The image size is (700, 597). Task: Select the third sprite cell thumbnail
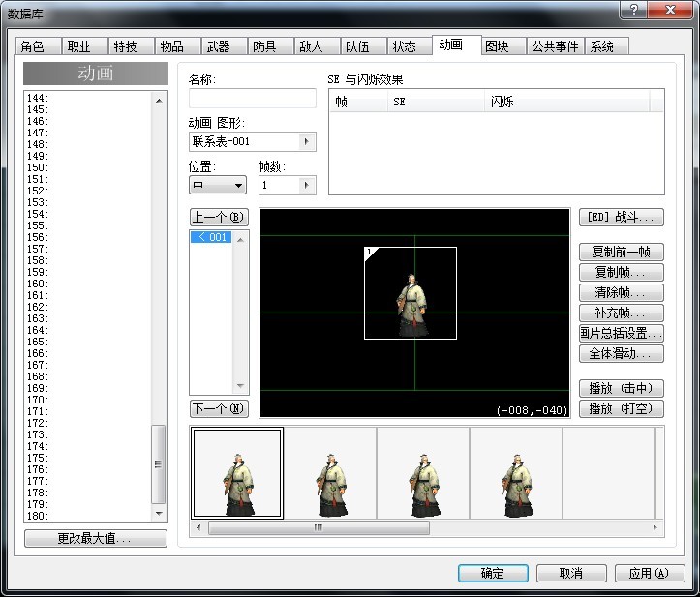coord(423,473)
